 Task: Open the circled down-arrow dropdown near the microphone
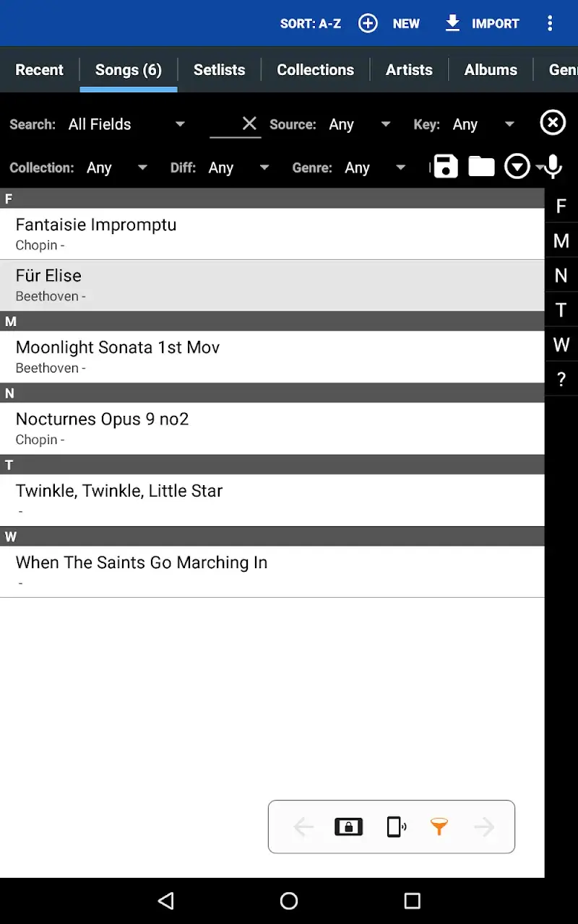pyautogui.click(x=517, y=167)
